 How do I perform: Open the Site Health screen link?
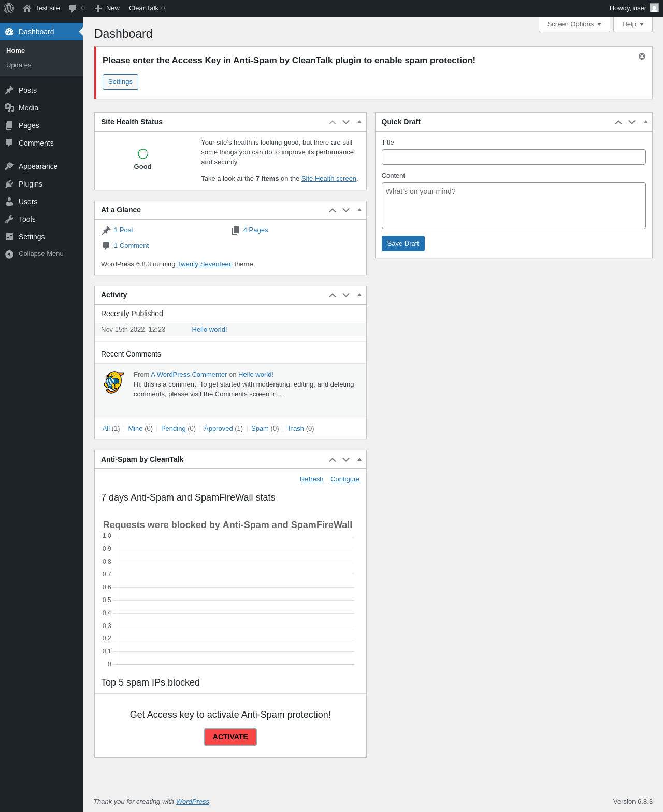tap(329, 179)
